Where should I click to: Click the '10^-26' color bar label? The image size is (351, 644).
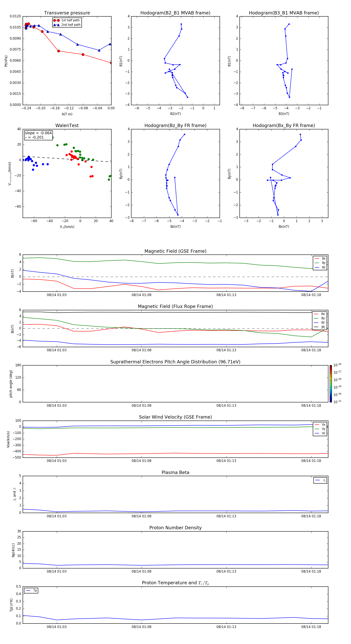click(337, 365)
